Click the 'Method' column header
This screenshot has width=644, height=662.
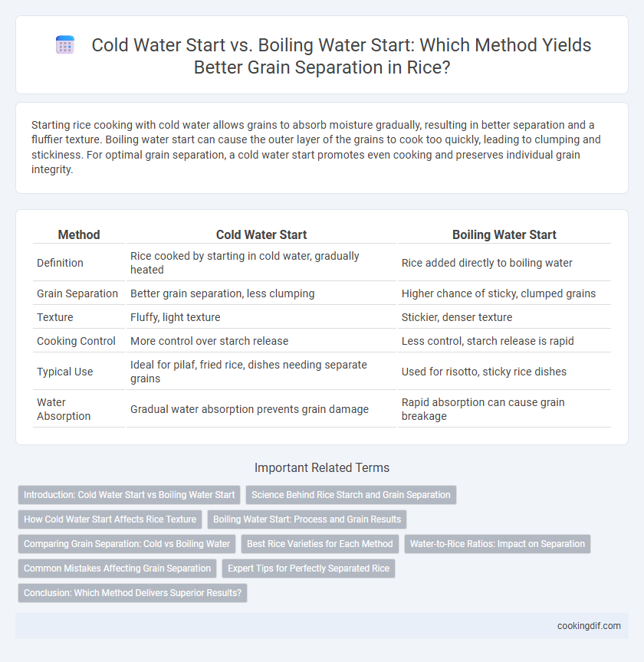pyautogui.click(x=79, y=234)
